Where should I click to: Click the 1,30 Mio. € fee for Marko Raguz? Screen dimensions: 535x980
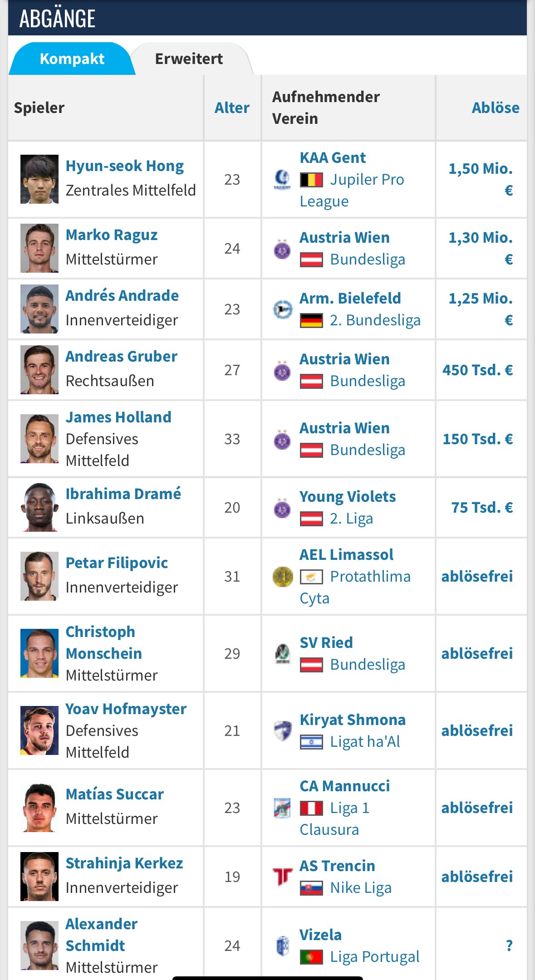(481, 249)
